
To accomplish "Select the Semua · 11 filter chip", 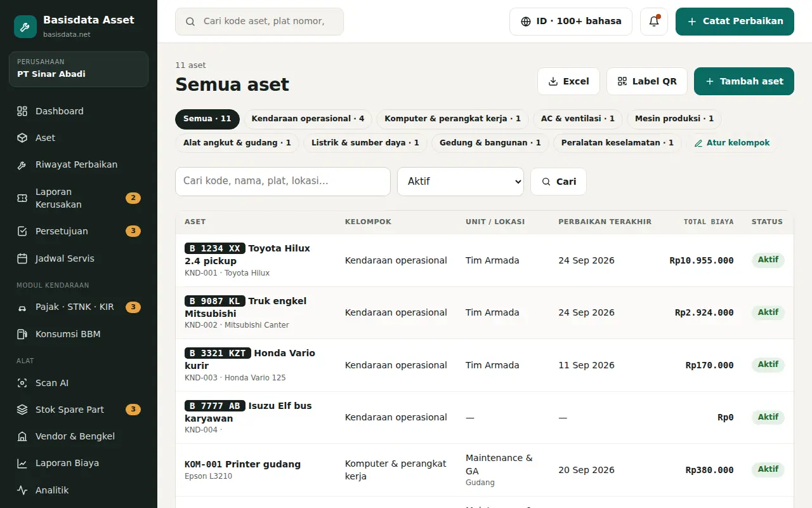I will click(207, 119).
